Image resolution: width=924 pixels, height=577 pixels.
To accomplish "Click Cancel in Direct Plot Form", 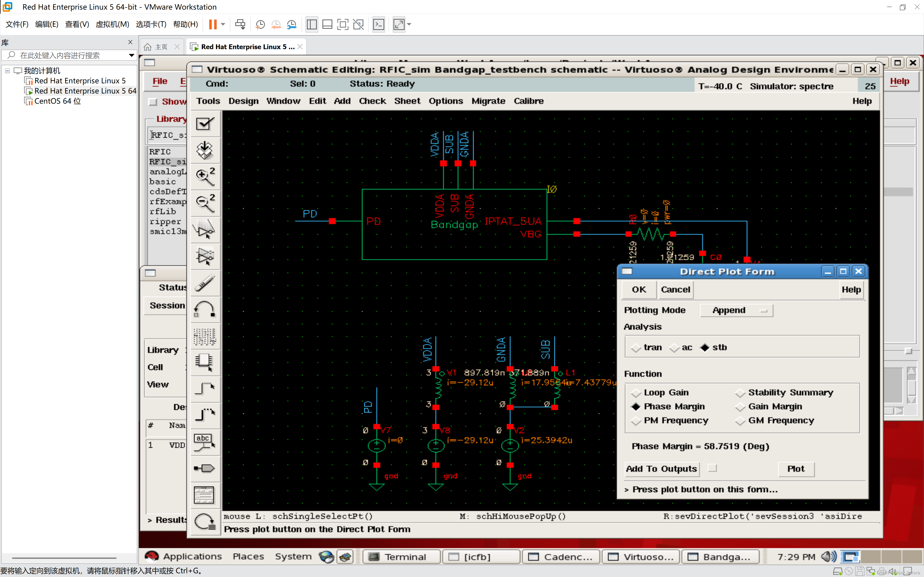I will 675,290.
